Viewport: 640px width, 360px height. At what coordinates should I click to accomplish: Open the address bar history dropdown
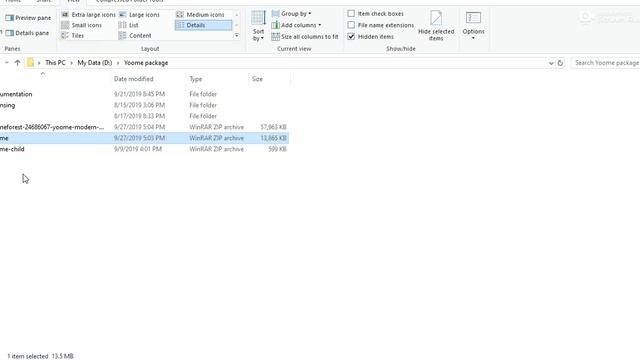[551, 63]
